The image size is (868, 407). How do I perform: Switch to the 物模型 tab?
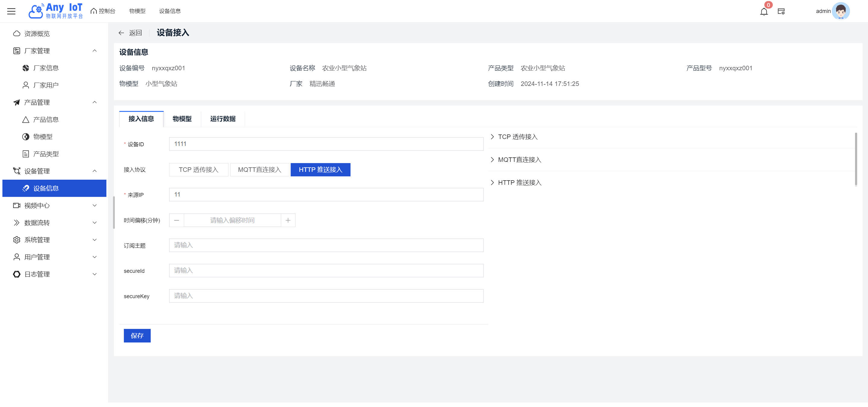(x=182, y=119)
